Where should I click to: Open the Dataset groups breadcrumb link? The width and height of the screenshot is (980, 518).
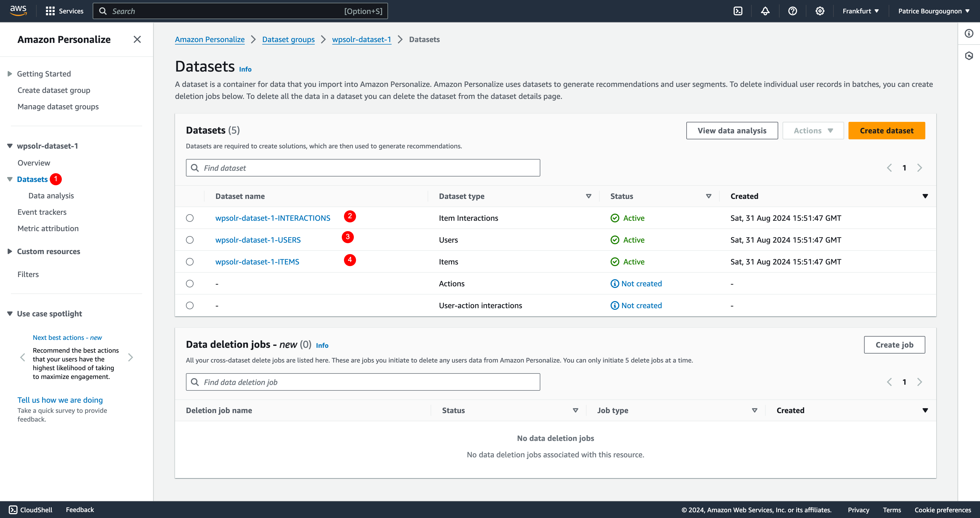(x=288, y=40)
